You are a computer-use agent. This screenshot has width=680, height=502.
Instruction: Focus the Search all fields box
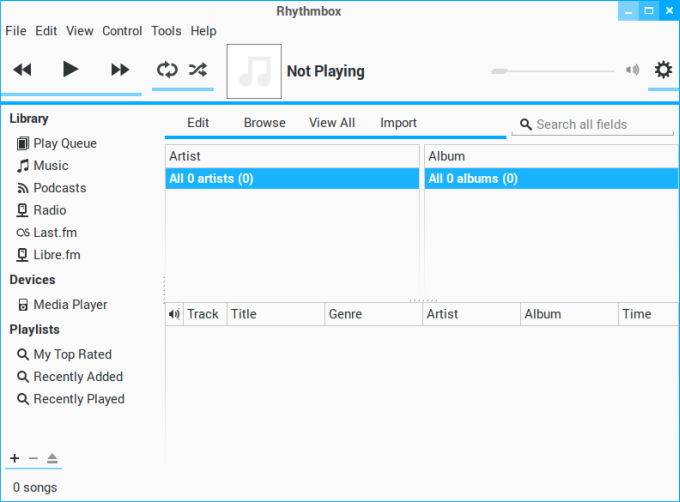pos(592,125)
